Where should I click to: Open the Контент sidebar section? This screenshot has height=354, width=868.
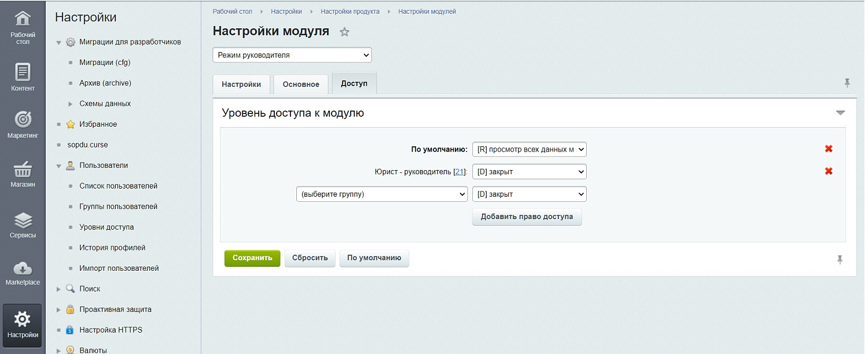(x=23, y=75)
